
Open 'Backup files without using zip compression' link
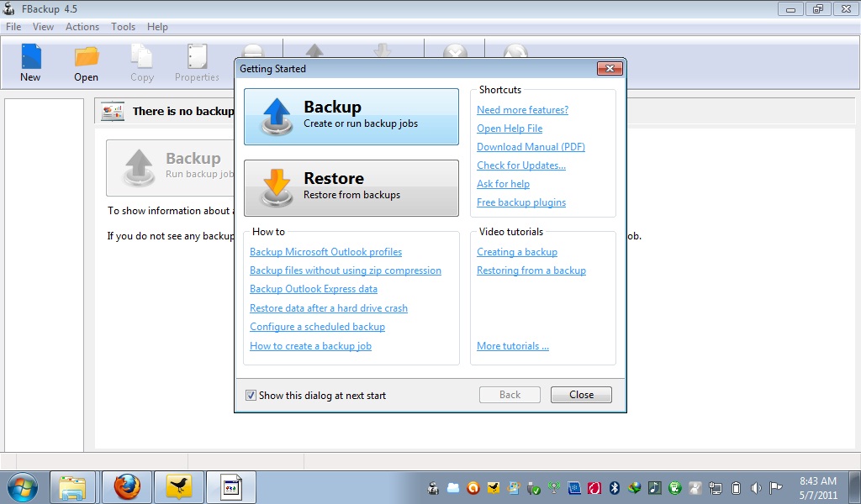point(346,270)
